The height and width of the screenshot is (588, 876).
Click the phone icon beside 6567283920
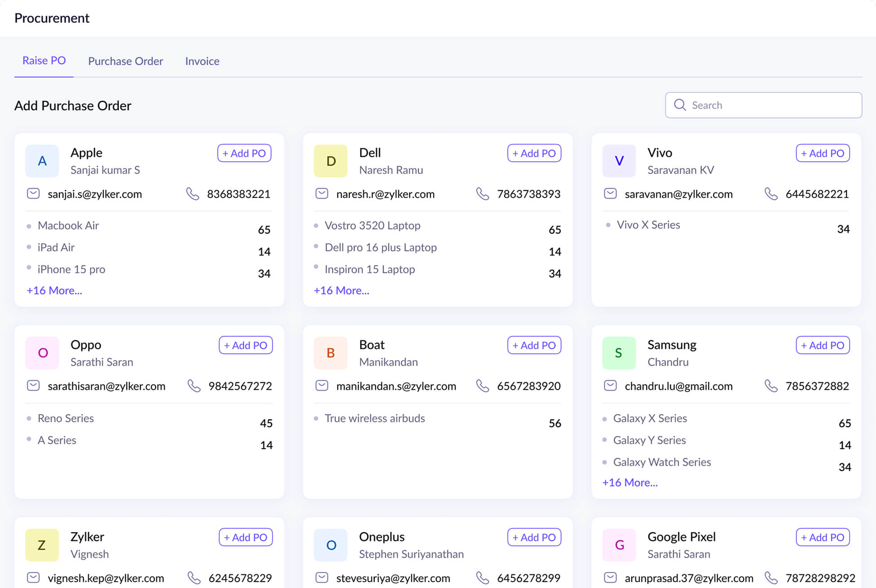[x=483, y=386]
